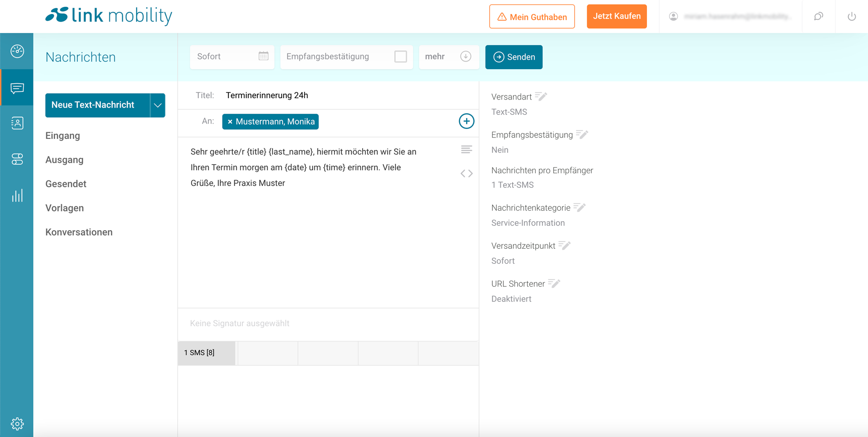Viewport: 868px width, 437px height.
Task: Click the Text-SMS value under Versandart
Action: 509,112
